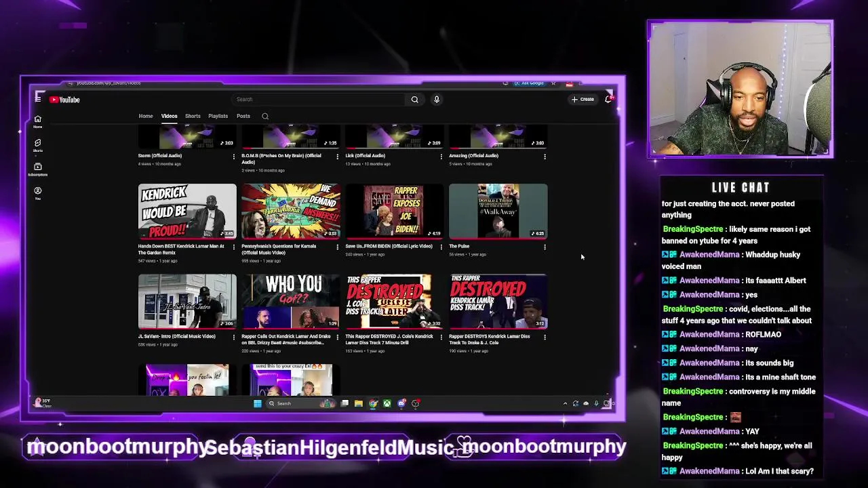The image size is (868, 488).
Task: Click the browser address bar URL
Action: pos(108,83)
